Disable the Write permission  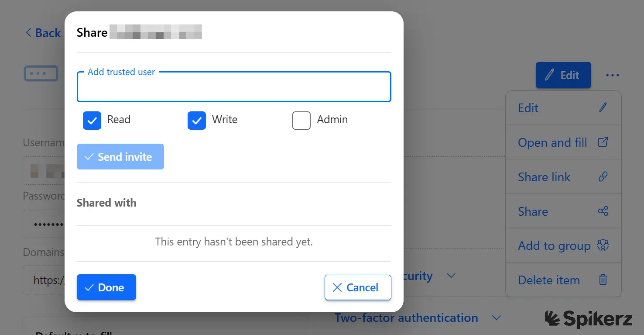pos(196,121)
